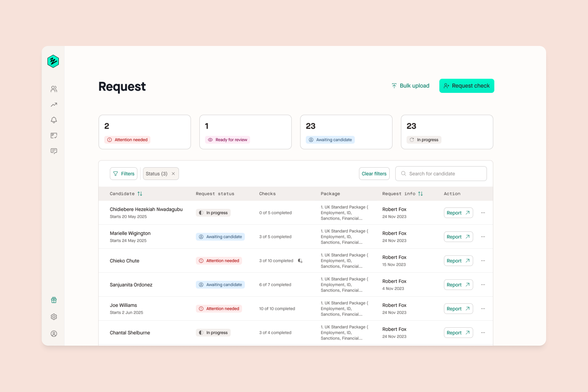Click the green gift referral icon
588x392 pixels.
click(54, 300)
